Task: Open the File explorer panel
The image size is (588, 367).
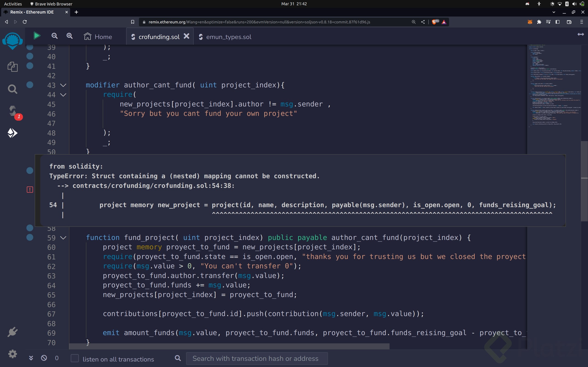Action: (13, 67)
